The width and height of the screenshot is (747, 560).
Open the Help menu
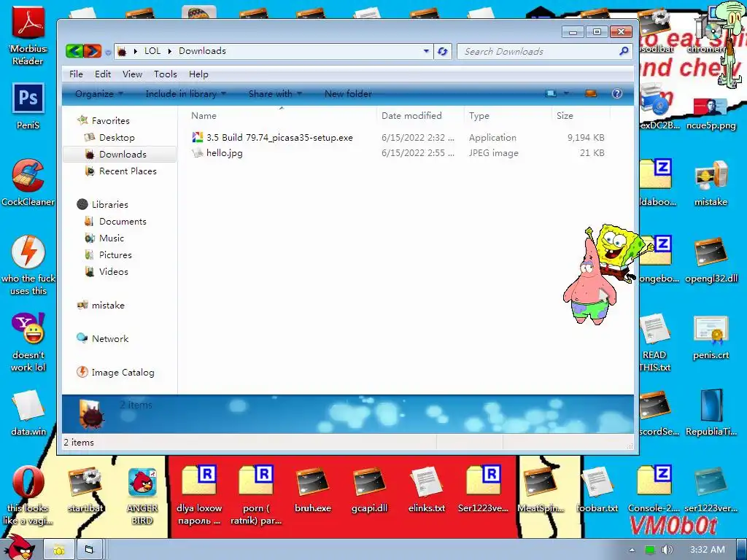point(198,74)
